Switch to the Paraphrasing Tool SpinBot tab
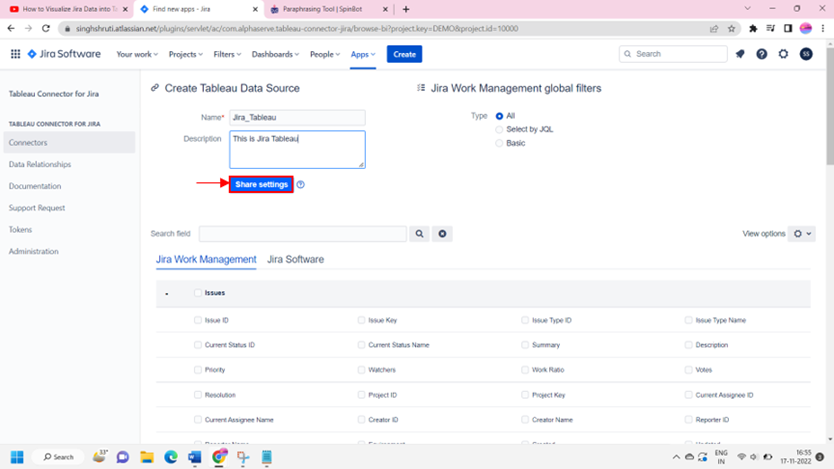The width and height of the screenshot is (834, 469). (x=329, y=9)
